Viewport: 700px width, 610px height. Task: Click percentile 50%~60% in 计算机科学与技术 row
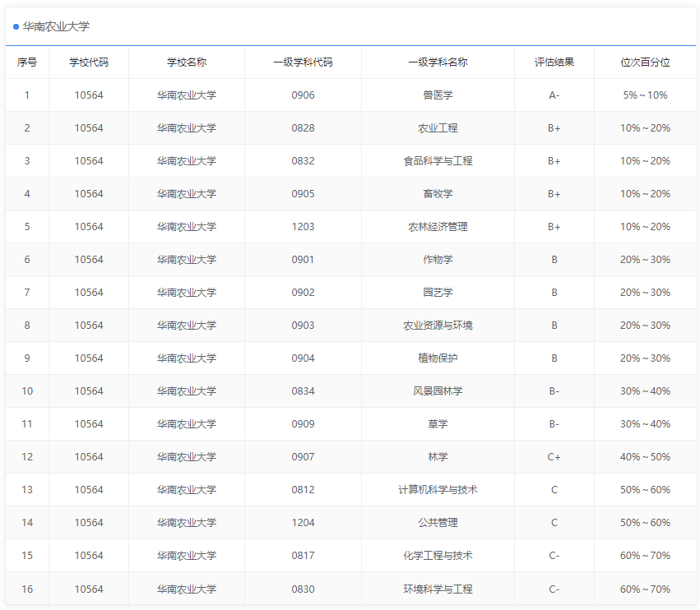pos(645,489)
